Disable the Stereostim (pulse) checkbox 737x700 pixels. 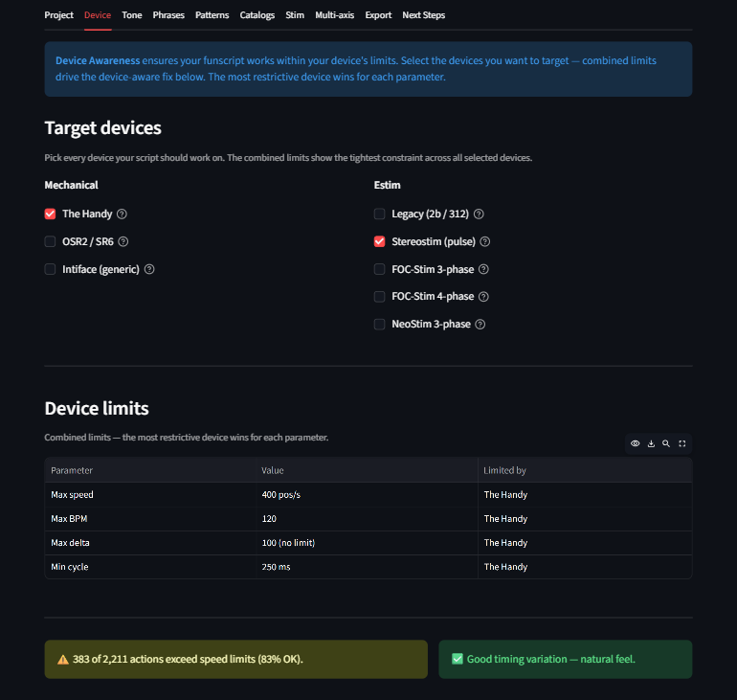point(380,242)
